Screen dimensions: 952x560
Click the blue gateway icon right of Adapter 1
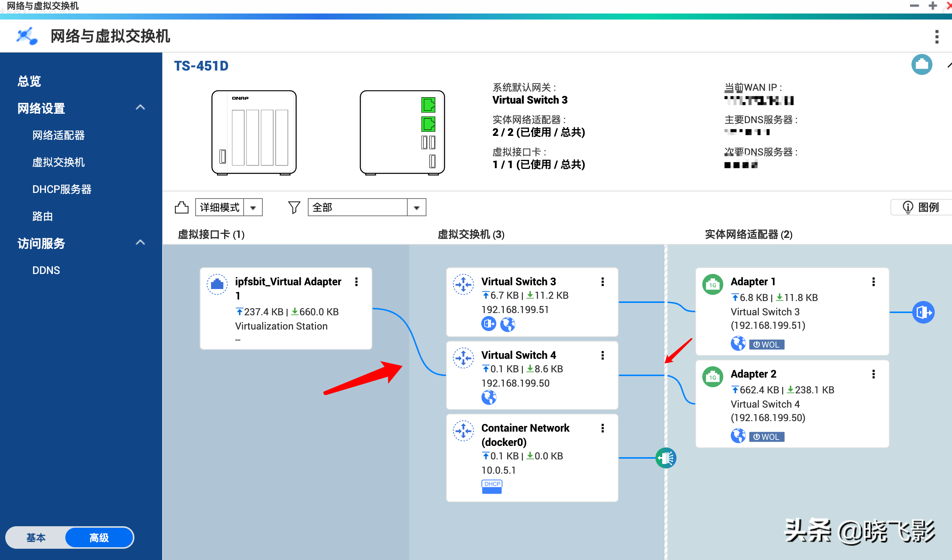[923, 312]
